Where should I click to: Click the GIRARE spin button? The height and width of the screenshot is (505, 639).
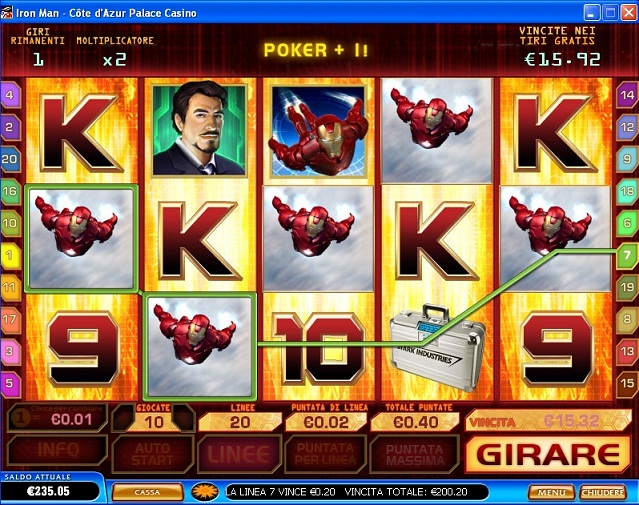coord(548,454)
